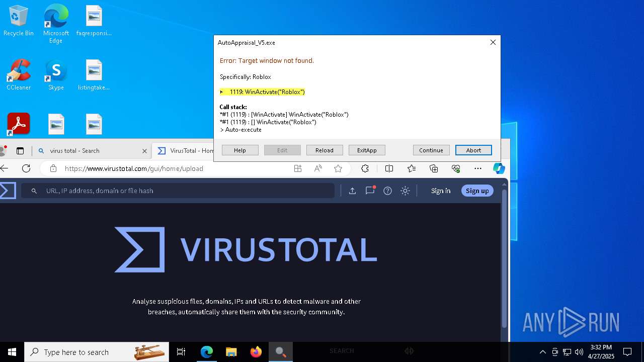The image size is (644, 362).
Task: Open the magnifier app on taskbar
Action: coord(281,352)
